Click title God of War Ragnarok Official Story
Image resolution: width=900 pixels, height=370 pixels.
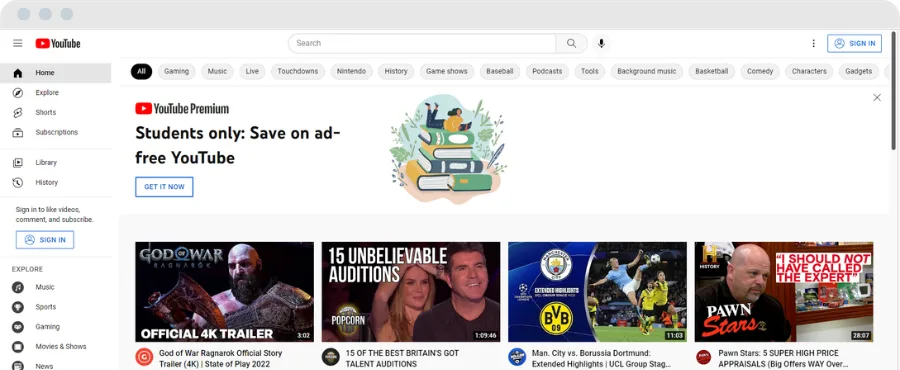click(x=220, y=359)
